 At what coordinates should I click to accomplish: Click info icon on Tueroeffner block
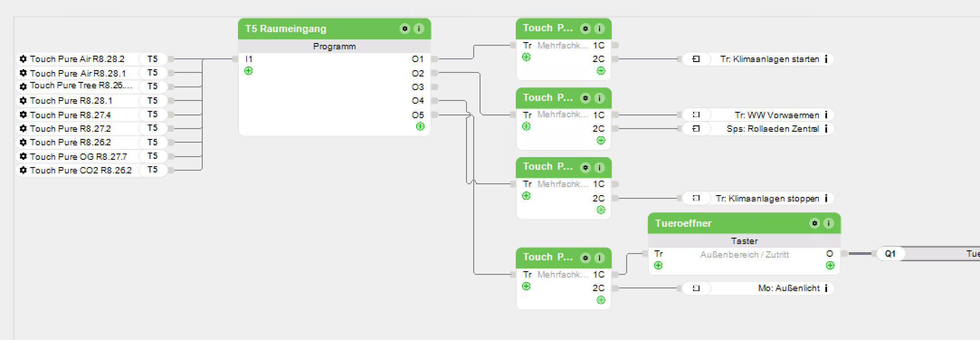pos(828,223)
